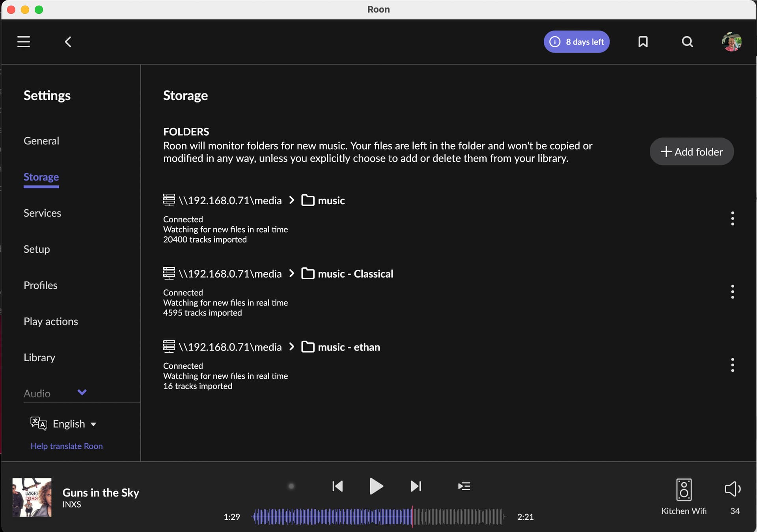Click the INXS Kick album artwork
Image resolution: width=757 pixels, height=532 pixels.
pos(32,497)
